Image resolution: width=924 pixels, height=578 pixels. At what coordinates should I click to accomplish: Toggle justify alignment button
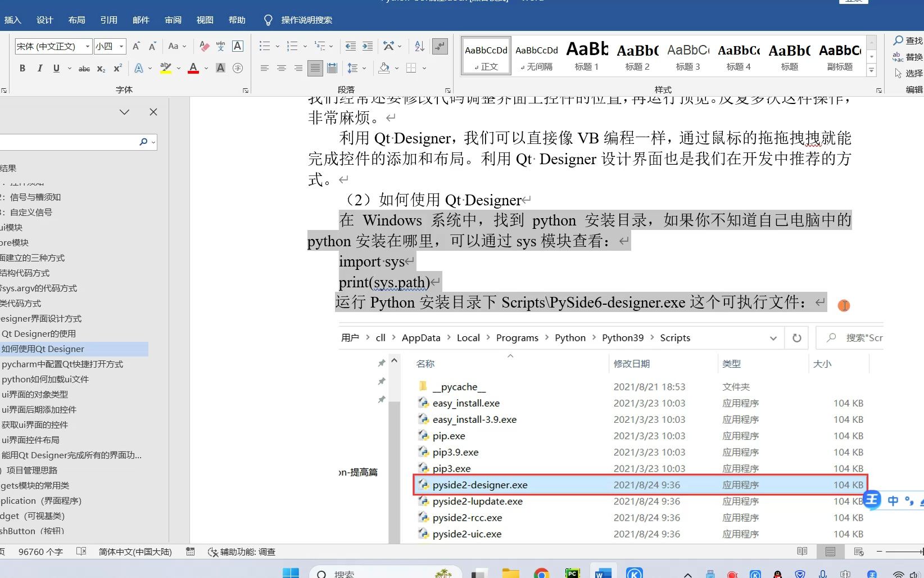tap(315, 68)
